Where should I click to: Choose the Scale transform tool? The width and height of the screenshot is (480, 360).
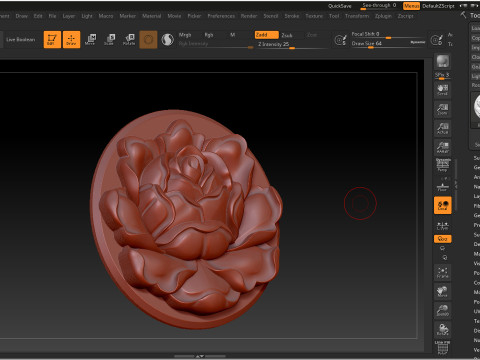point(109,39)
